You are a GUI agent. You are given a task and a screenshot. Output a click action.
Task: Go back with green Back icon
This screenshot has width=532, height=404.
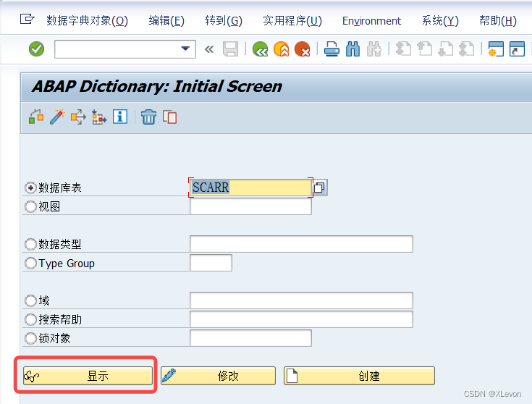pyautogui.click(x=261, y=49)
